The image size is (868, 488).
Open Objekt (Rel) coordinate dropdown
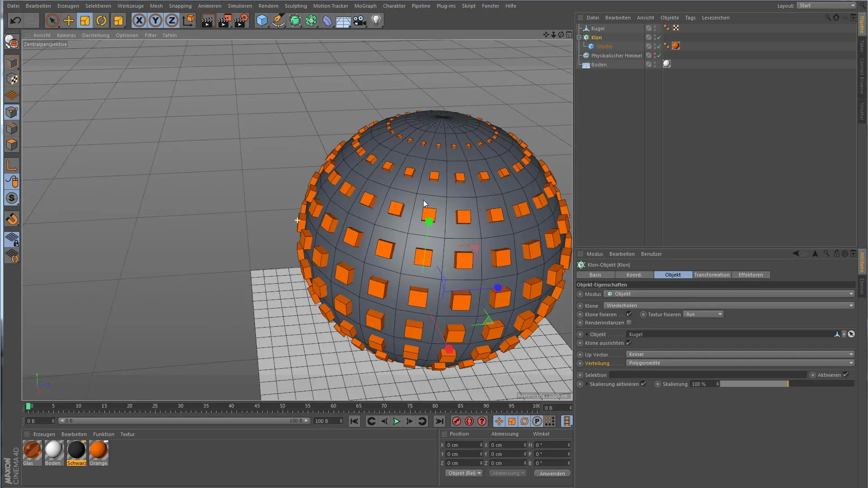(464, 473)
